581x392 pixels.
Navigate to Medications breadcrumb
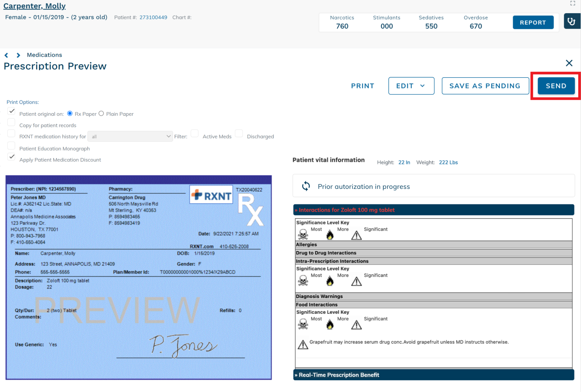click(44, 55)
